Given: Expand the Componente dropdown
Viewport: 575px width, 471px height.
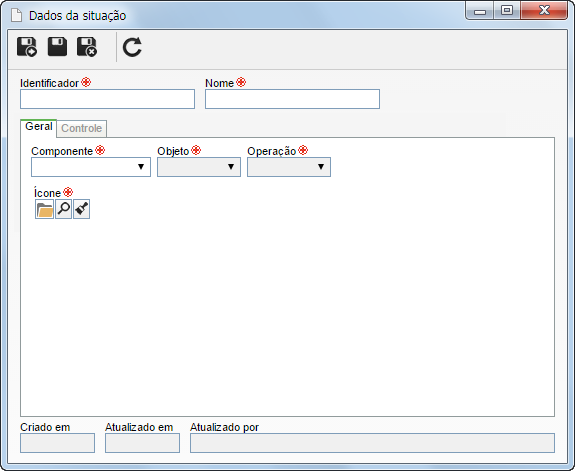Looking at the screenshot, I should [91, 167].
